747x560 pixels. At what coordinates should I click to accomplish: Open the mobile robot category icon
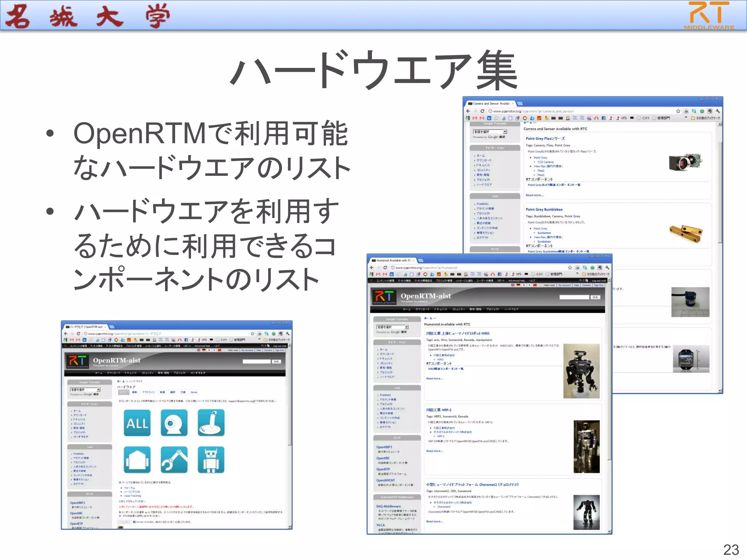[x=137, y=460]
